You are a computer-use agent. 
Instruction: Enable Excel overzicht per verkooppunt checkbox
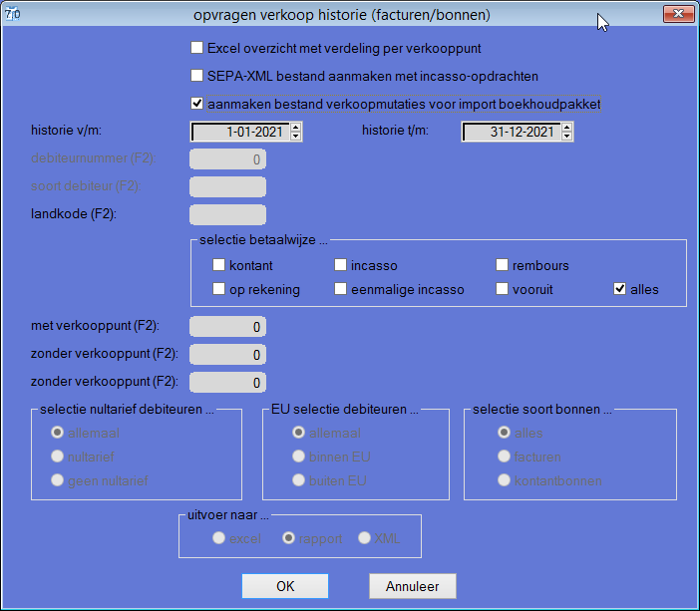click(x=196, y=47)
